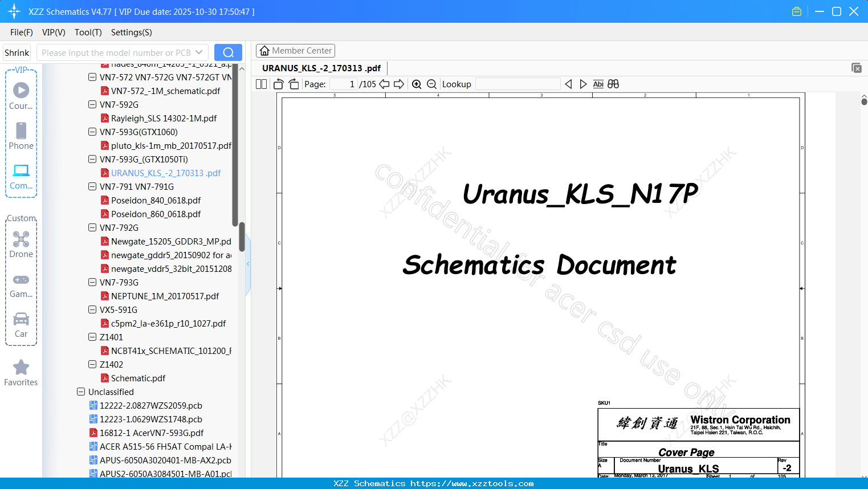The height and width of the screenshot is (489, 868).
Task: Open the File(F) menu
Action: 22,32
